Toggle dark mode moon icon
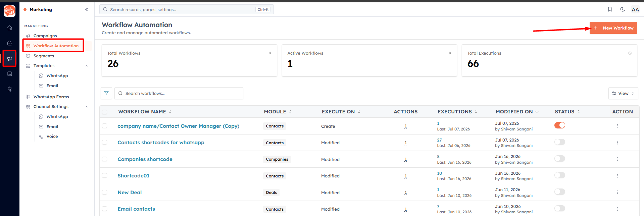Viewport: 644px width, 216px height. (x=623, y=9)
